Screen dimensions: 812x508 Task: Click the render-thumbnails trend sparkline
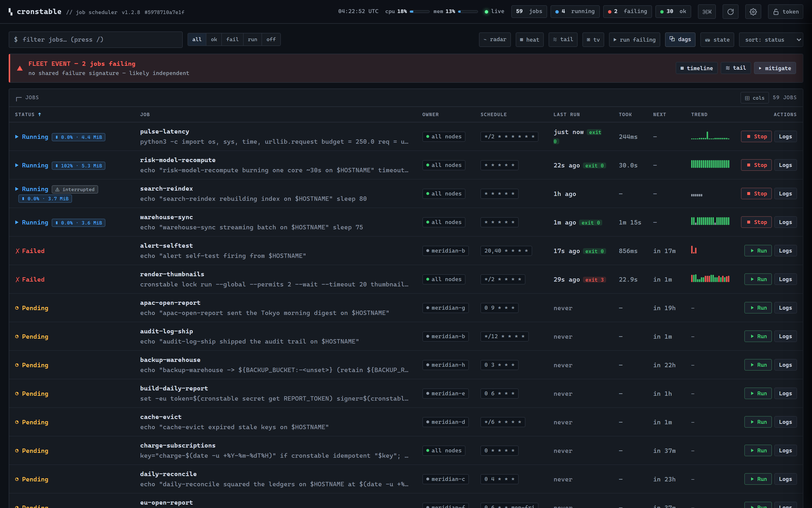(x=710, y=278)
